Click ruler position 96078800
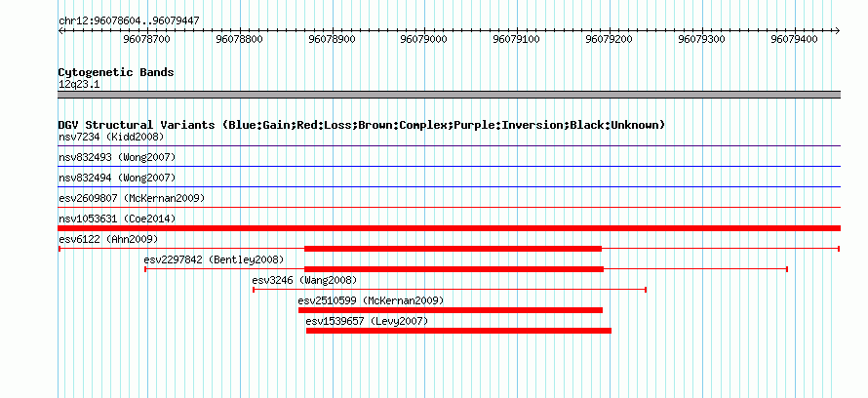 (x=239, y=39)
